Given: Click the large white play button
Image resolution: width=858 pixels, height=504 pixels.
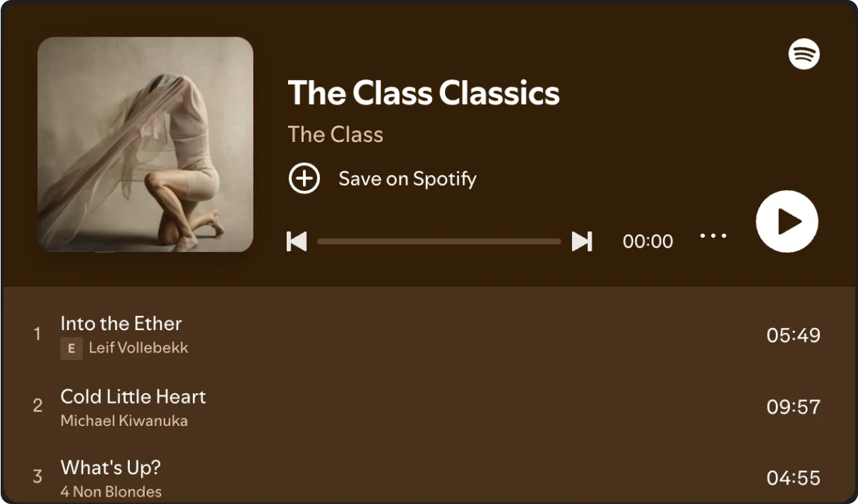Looking at the screenshot, I should (787, 221).
